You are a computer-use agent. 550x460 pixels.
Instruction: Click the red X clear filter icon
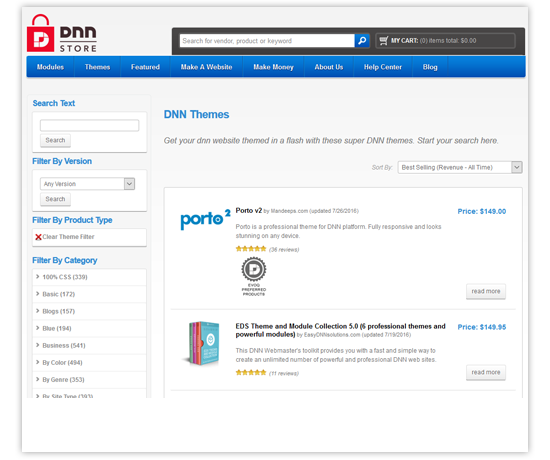tap(38, 237)
